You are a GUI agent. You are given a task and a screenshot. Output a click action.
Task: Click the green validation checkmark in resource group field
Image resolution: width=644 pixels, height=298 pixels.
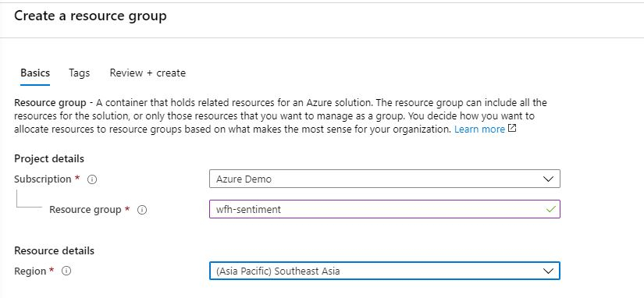(551, 209)
